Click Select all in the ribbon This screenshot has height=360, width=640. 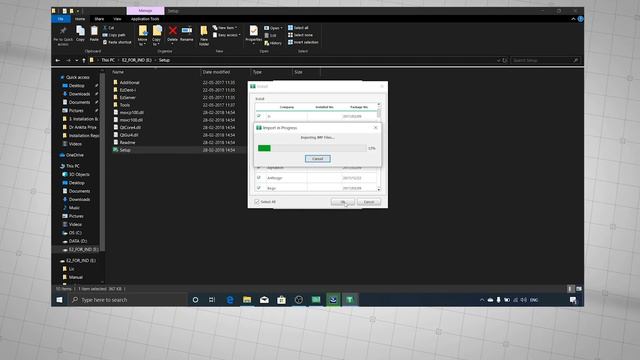tap(298, 28)
